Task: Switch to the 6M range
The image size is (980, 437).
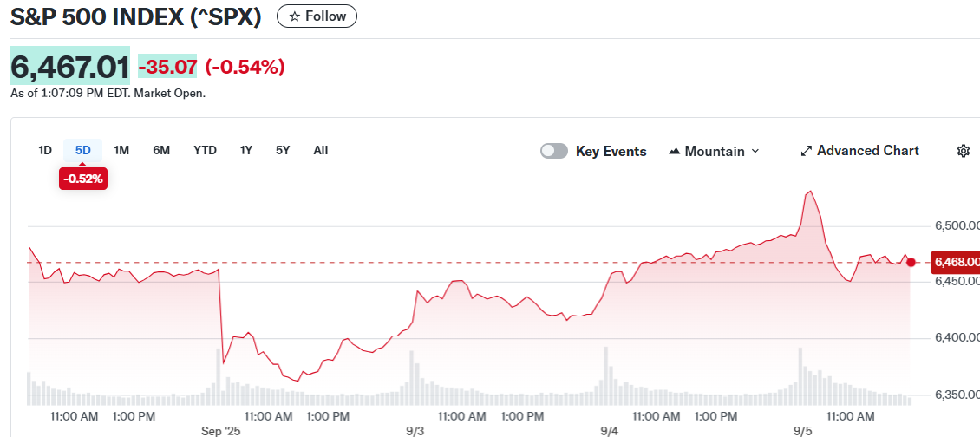Action: click(161, 151)
